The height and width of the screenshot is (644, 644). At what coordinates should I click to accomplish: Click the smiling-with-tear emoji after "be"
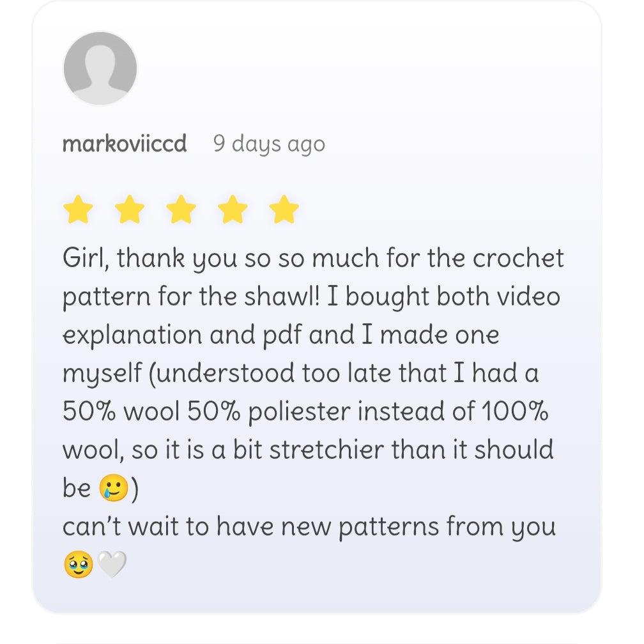pos(113,489)
